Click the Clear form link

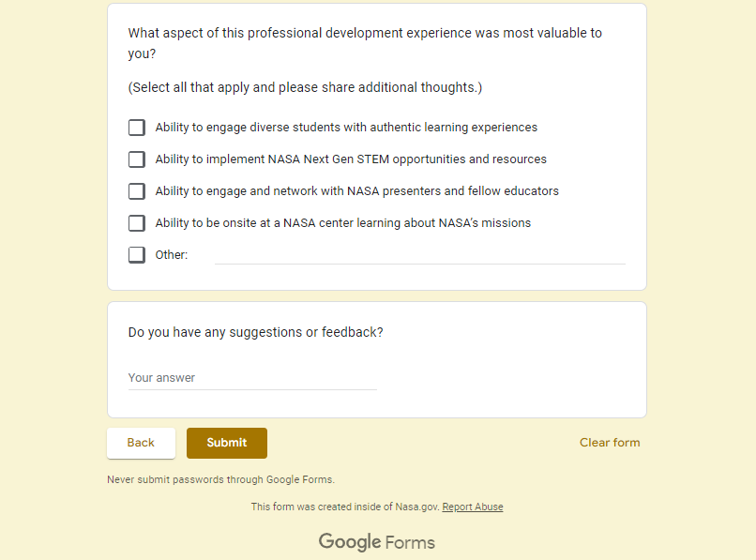610,443
